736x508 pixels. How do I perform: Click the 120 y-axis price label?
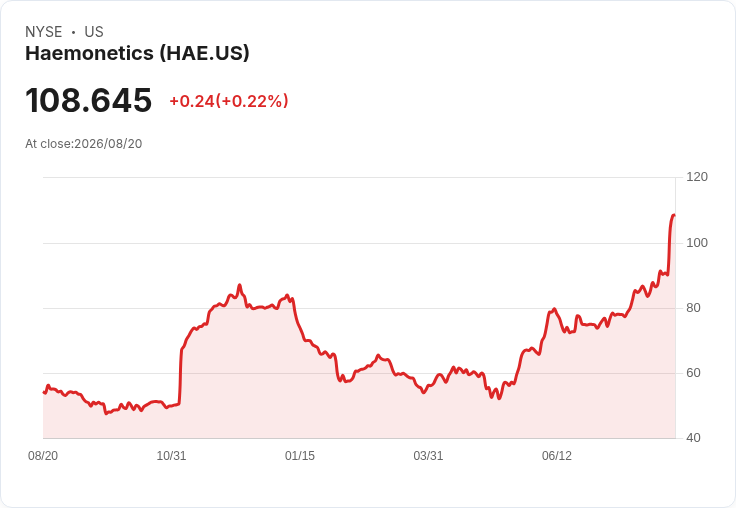(697, 177)
